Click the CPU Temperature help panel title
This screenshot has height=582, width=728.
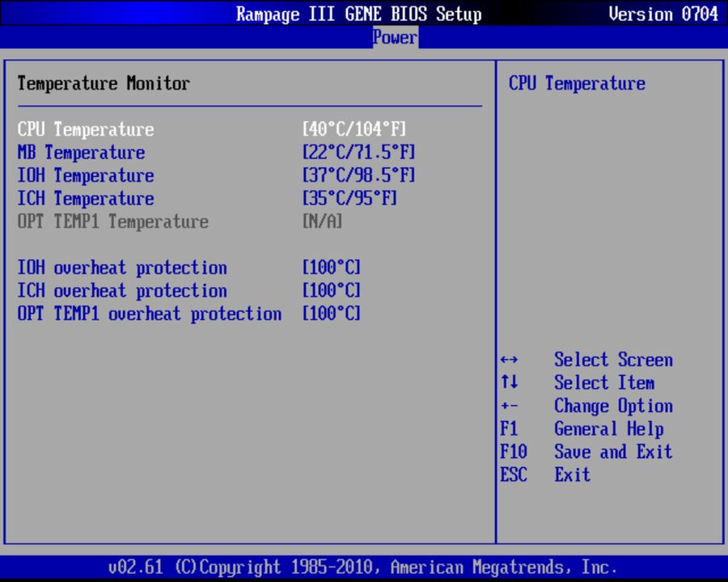click(x=577, y=83)
